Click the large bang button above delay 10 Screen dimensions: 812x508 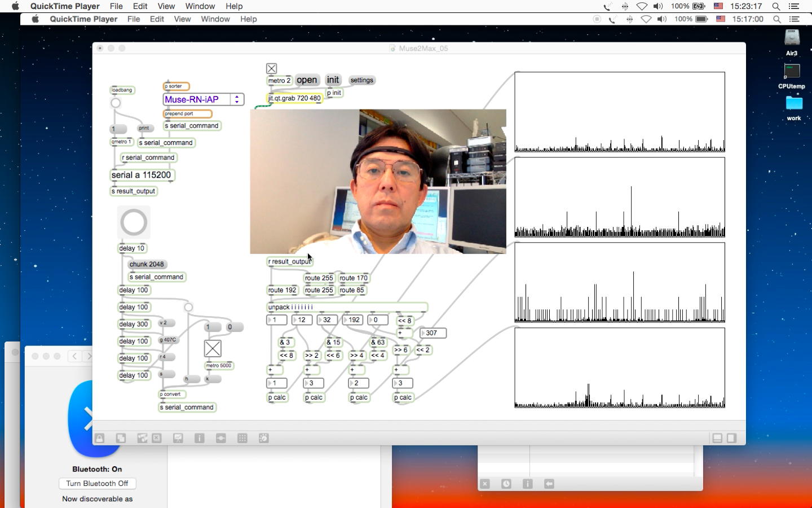(x=134, y=222)
